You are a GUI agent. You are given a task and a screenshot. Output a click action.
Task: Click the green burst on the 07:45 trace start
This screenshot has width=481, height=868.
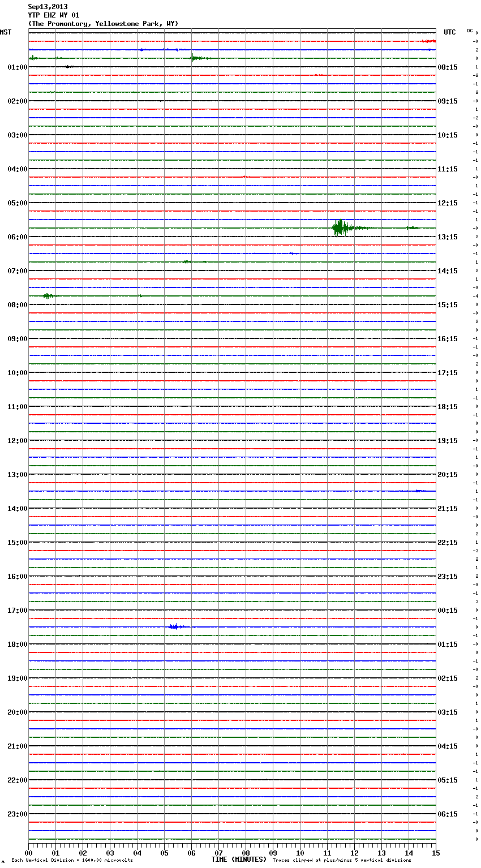[x=49, y=296]
